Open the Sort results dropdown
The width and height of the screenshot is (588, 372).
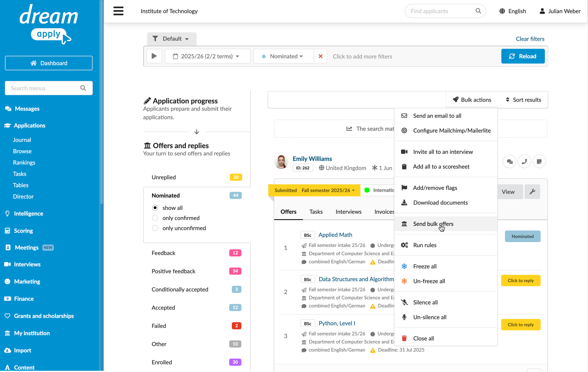523,100
